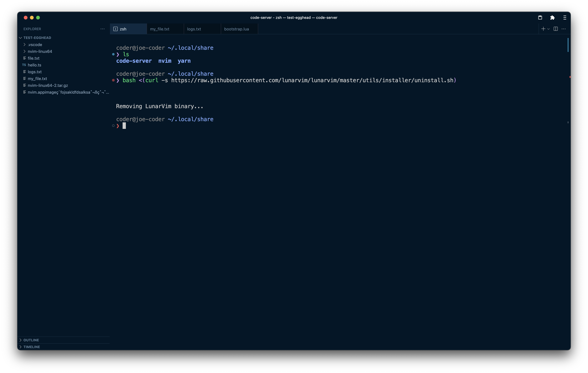Launch a new terminal with the plus icon
The width and height of the screenshot is (588, 373).
(x=543, y=29)
